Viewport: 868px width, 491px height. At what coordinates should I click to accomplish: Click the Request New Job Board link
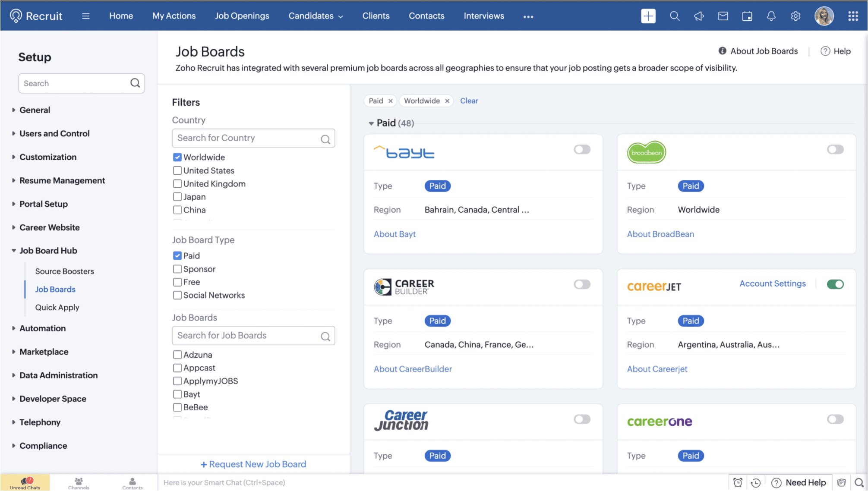253,464
